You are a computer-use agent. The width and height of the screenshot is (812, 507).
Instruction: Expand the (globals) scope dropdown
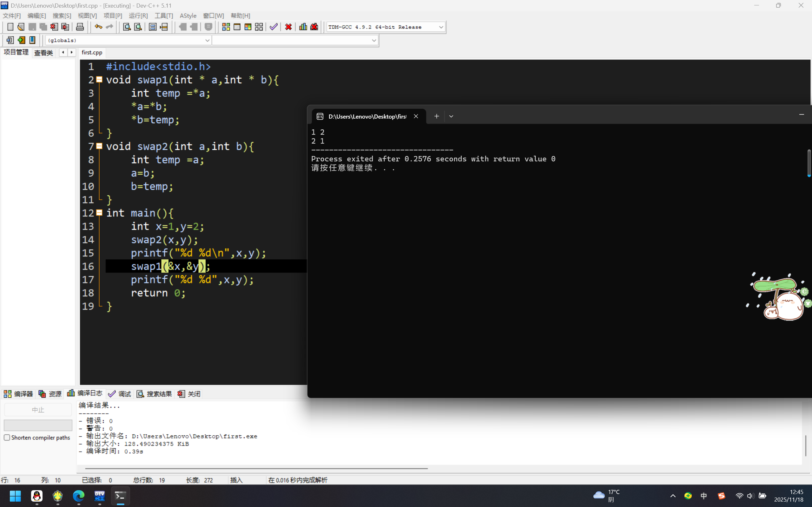tap(207, 40)
